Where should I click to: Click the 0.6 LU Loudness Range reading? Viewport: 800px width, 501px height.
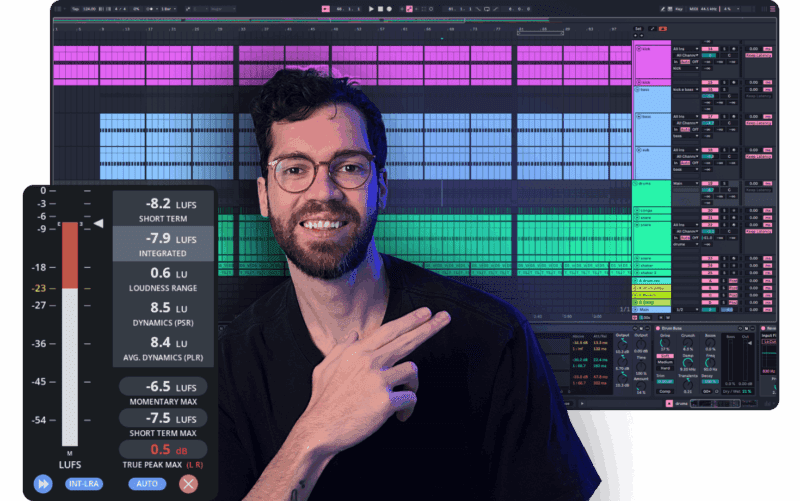click(163, 279)
